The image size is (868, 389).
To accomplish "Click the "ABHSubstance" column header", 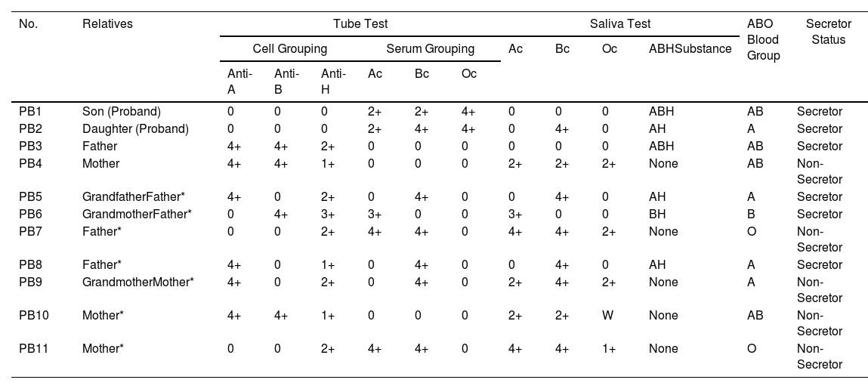I will pos(690,48).
